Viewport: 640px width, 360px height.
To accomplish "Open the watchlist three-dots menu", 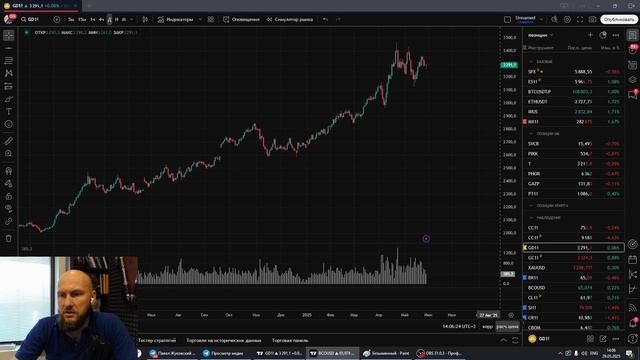I will point(616,35).
